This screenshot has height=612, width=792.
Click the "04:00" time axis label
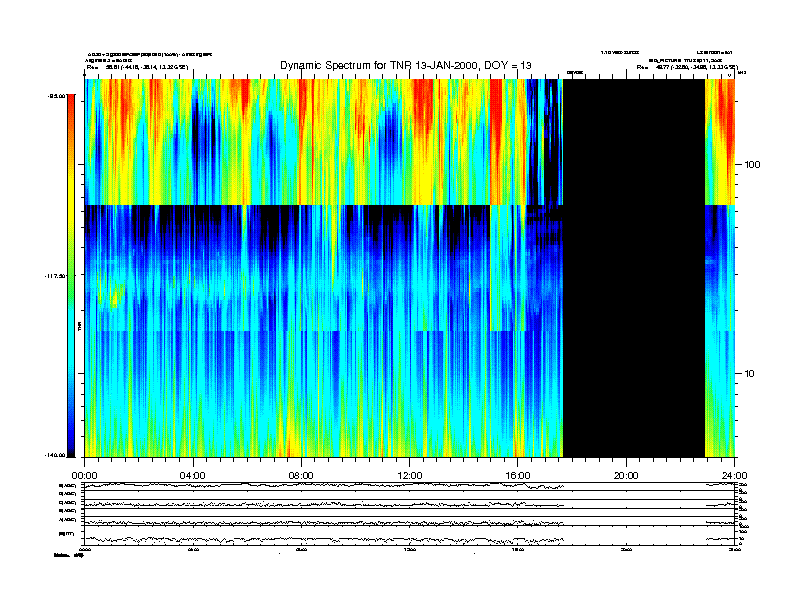(192, 476)
